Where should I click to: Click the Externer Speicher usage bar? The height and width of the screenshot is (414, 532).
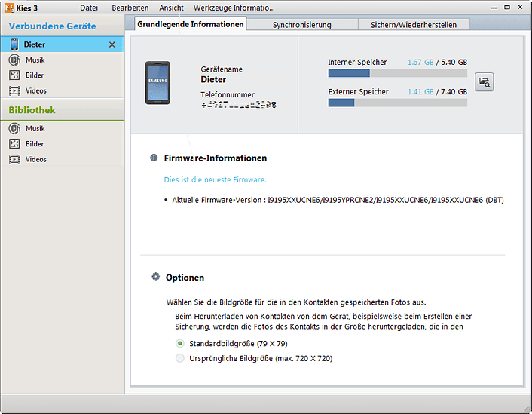[397, 103]
